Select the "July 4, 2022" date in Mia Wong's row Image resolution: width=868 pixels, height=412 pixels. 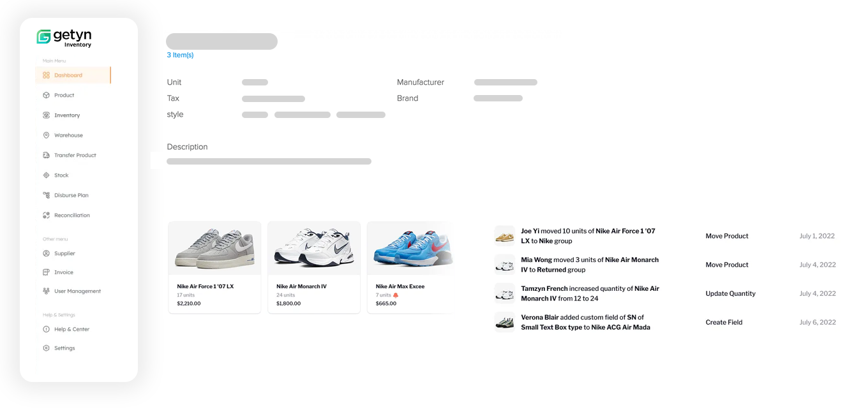[x=818, y=265]
